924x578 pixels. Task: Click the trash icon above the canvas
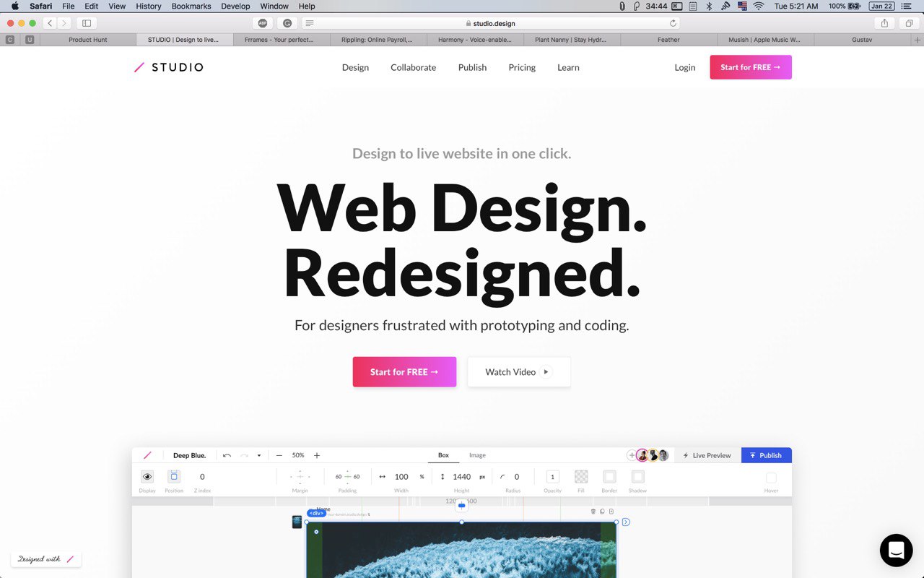coord(593,512)
